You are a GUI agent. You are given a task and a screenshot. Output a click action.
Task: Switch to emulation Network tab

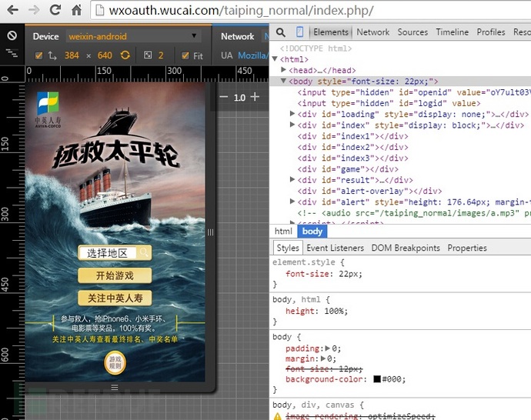[237, 36]
